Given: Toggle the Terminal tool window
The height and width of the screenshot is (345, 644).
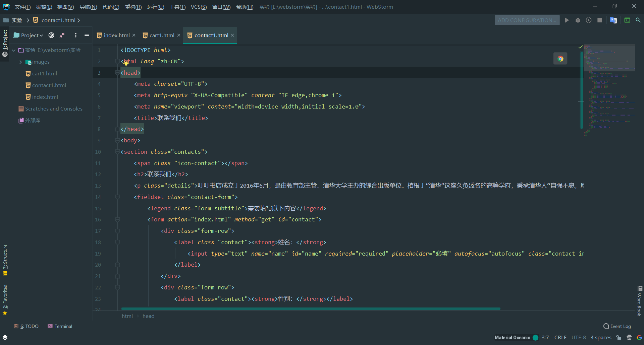Looking at the screenshot, I should pyautogui.click(x=60, y=326).
